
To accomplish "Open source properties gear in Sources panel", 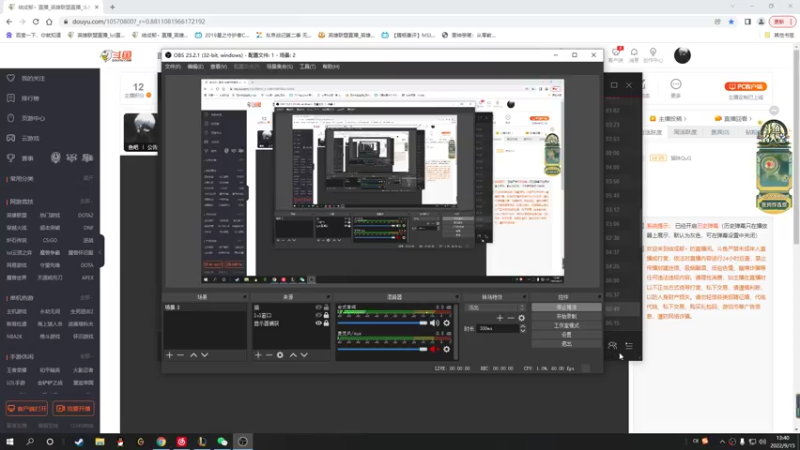I will [x=280, y=355].
